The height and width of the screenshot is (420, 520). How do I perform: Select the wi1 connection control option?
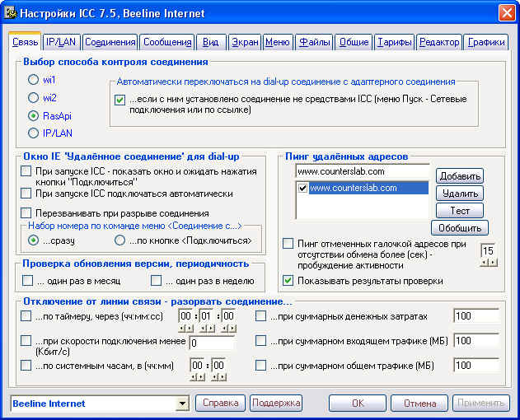click(33, 80)
